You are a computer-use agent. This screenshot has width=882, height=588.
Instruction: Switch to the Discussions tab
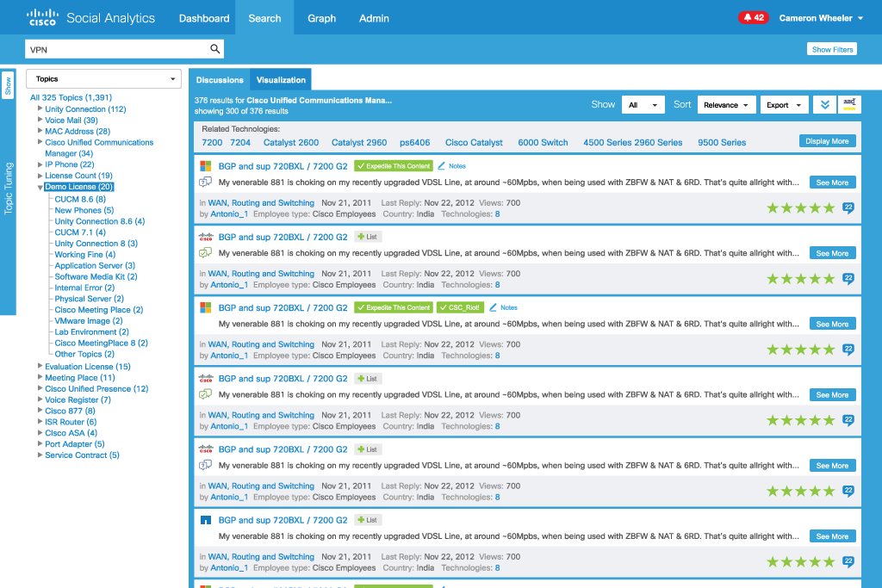pyautogui.click(x=220, y=80)
